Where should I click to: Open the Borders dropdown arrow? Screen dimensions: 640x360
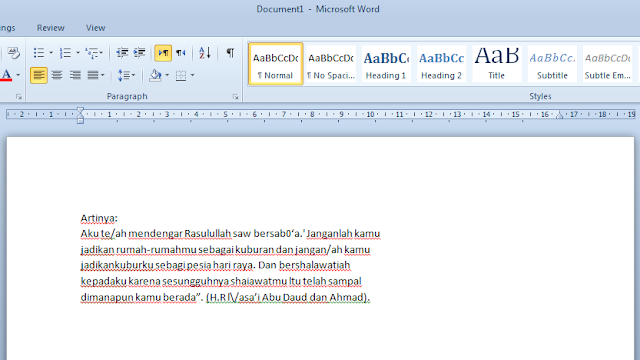pyautogui.click(x=192, y=75)
